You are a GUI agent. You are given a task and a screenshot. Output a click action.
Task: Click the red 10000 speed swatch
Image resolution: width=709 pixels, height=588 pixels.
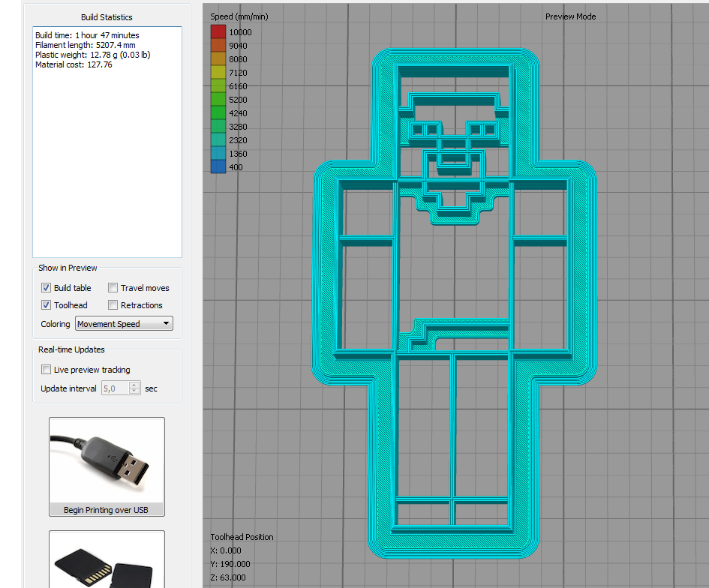click(218, 31)
